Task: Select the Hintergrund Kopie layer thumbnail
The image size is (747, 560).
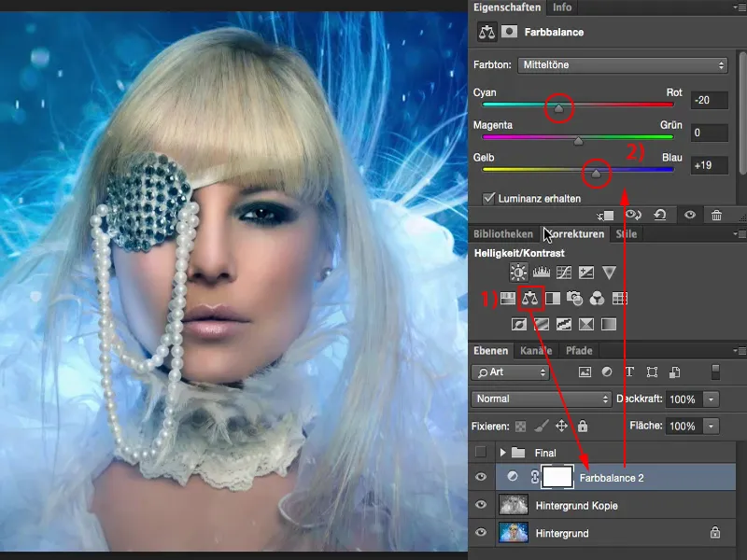Action: 514,505
